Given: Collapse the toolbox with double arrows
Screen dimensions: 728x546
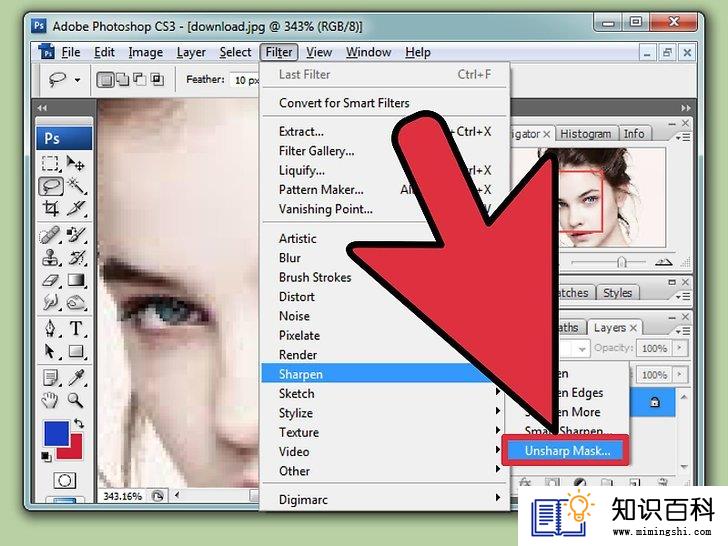Looking at the screenshot, I should (42, 108).
